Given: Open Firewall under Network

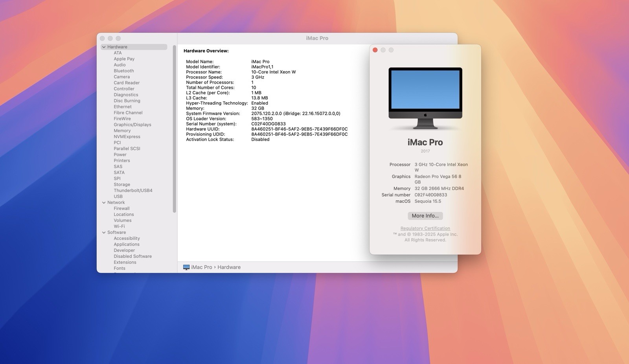Looking at the screenshot, I should [122, 208].
